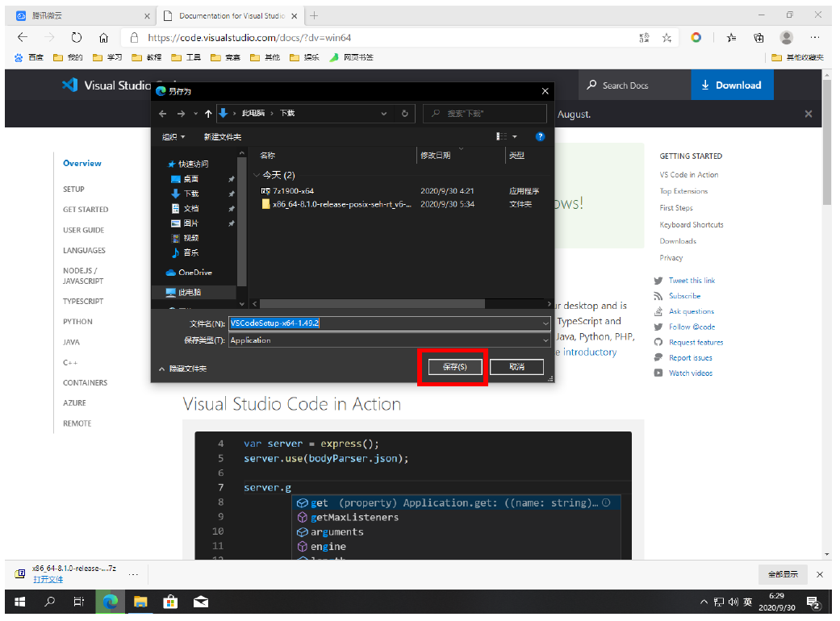The height and width of the screenshot is (621, 840).
Task: Click the refresh icon beside path bar
Action: coord(405,114)
